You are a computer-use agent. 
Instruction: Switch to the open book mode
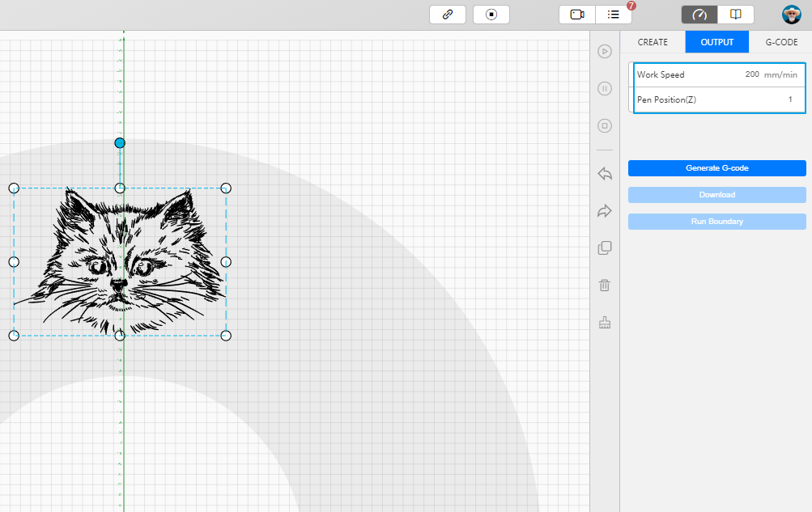(x=735, y=15)
